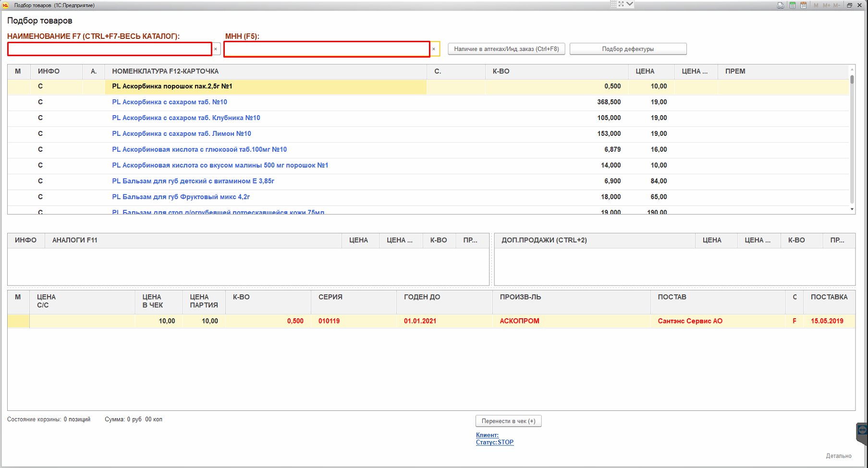Click the fullscreen expand icon at top
This screenshot has width=868, height=468.
coord(621,4)
